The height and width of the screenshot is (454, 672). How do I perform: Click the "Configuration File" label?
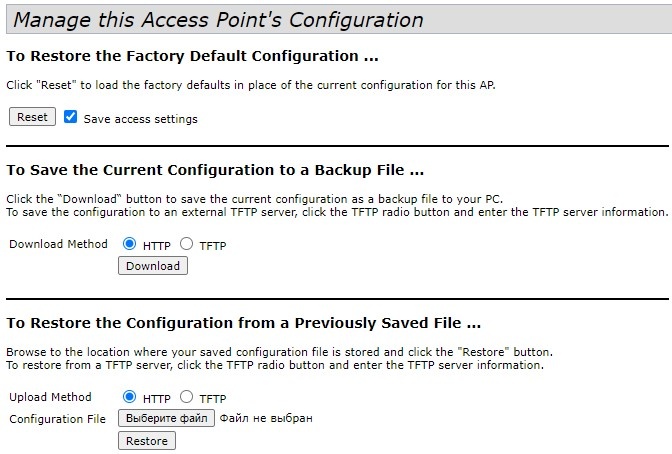58,419
